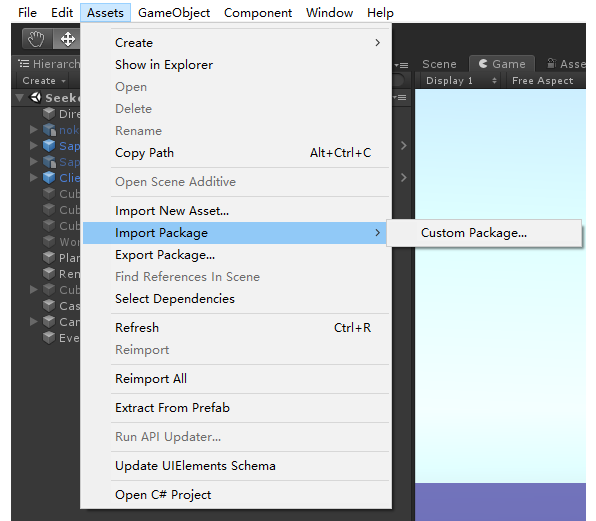Click the Unity scene icon beside Seek
This screenshot has height=521, width=596.
point(36,98)
